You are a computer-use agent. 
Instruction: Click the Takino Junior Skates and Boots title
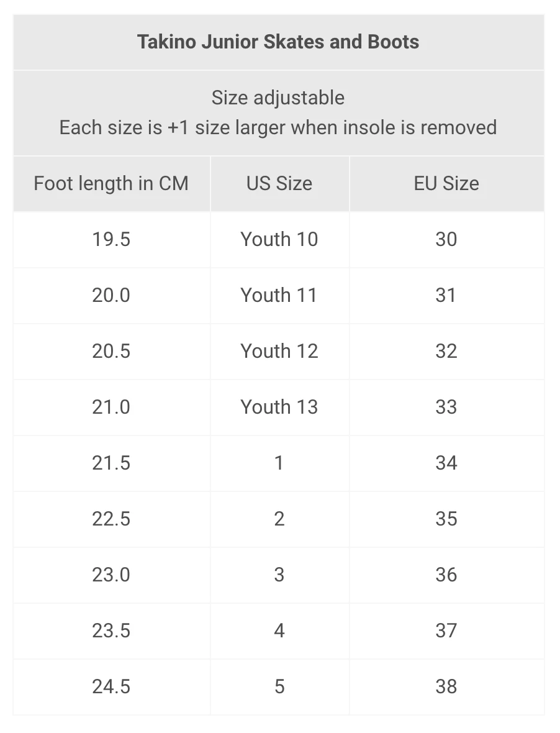point(278,42)
